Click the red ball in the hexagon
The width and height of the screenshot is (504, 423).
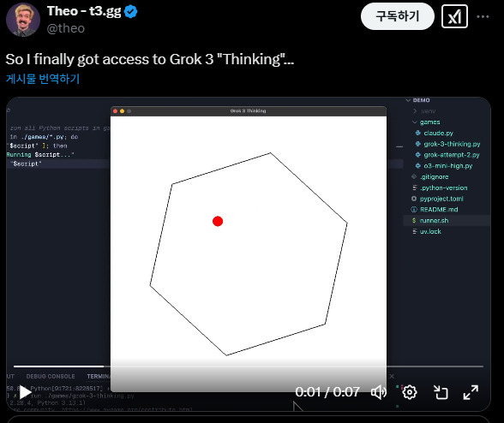coord(218,221)
